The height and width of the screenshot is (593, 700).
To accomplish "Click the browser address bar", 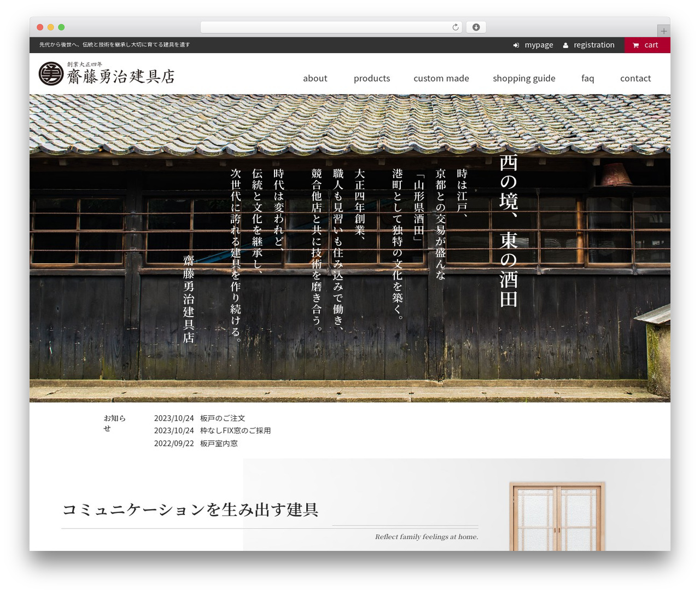I will tap(331, 27).
